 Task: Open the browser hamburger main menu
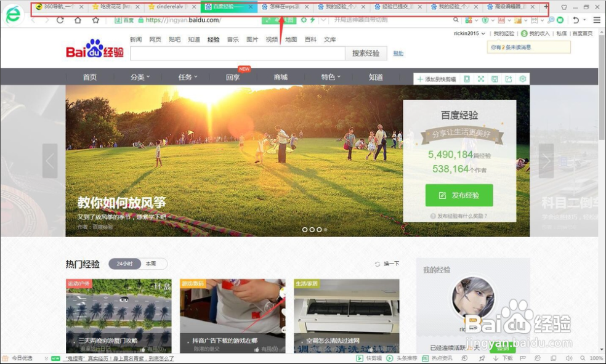coord(597,20)
